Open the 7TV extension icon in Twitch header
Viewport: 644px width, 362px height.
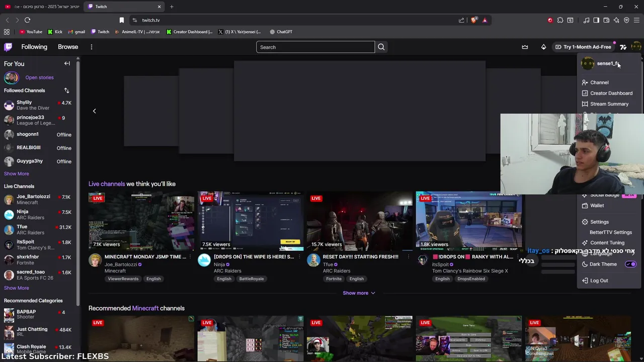click(x=623, y=47)
